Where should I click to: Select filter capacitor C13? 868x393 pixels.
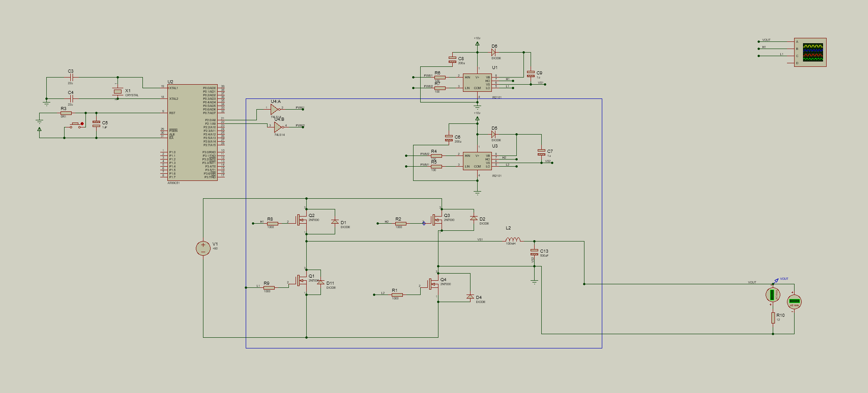click(x=534, y=252)
